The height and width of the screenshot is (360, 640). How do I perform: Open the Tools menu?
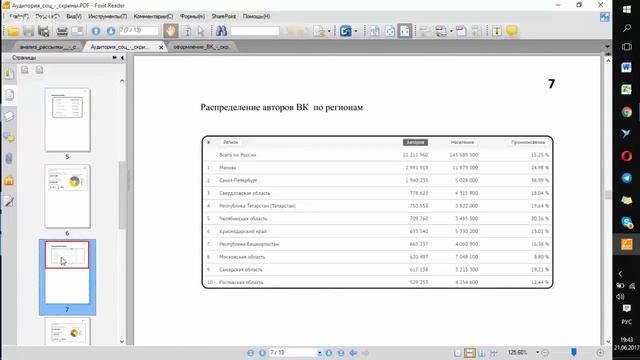[x=107, y=16]
